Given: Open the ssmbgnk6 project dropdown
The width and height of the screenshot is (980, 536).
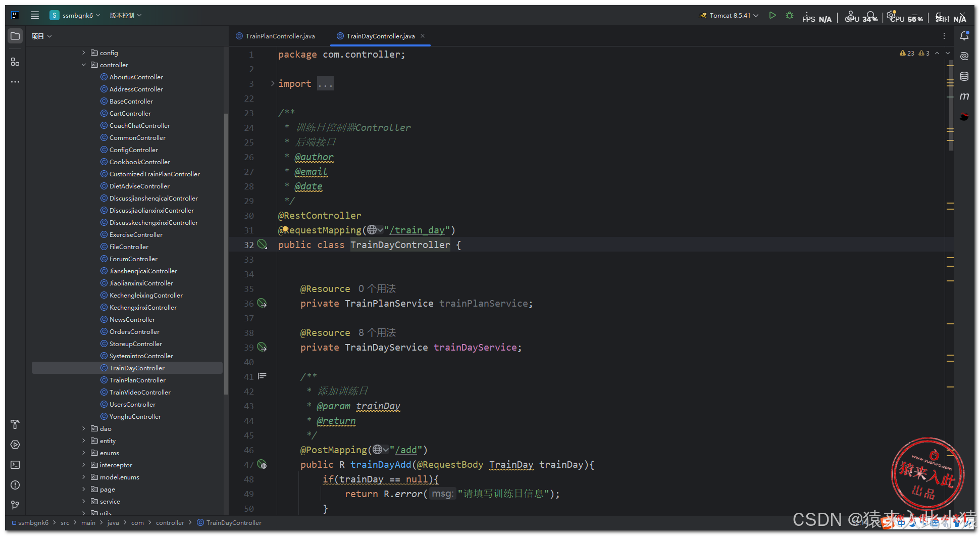Looking at the screenshot, I should pyautogui.click(x=75, y=15).
